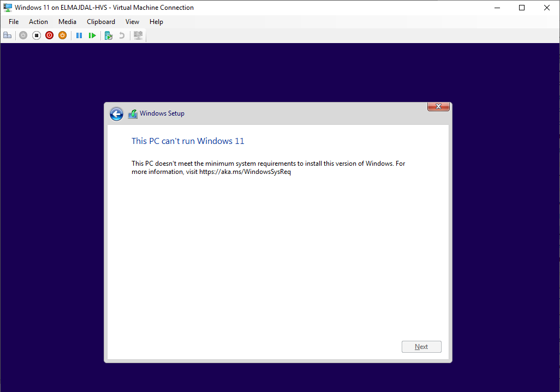Open the View menu
560x392 pixels.
[x=132, y=22]
